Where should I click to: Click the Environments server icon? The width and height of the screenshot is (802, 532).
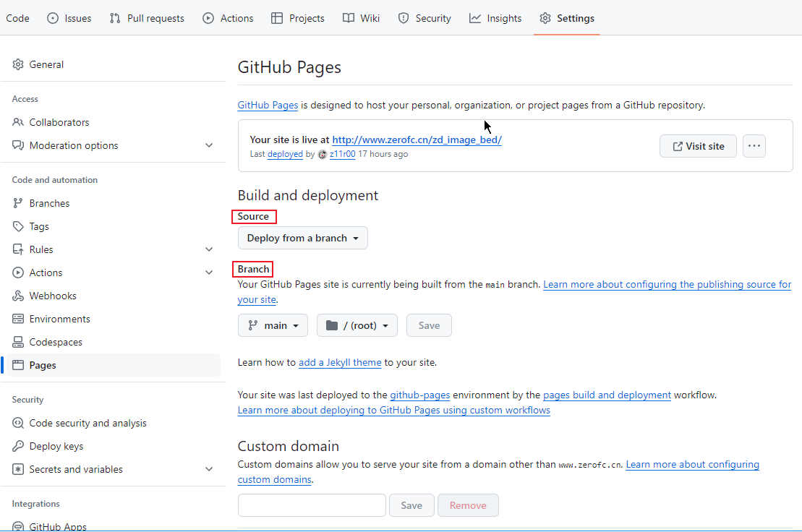(x=18, y=319)
